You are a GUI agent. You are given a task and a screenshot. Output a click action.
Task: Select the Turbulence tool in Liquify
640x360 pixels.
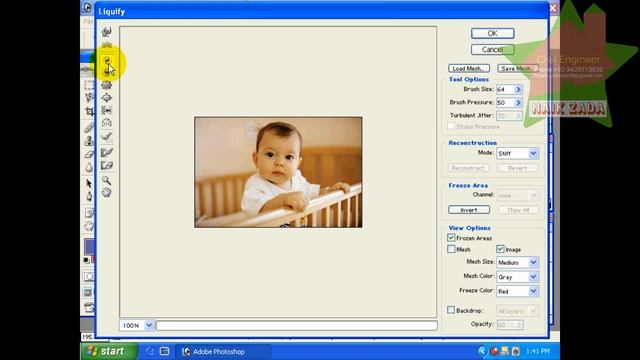pos(107,45)
